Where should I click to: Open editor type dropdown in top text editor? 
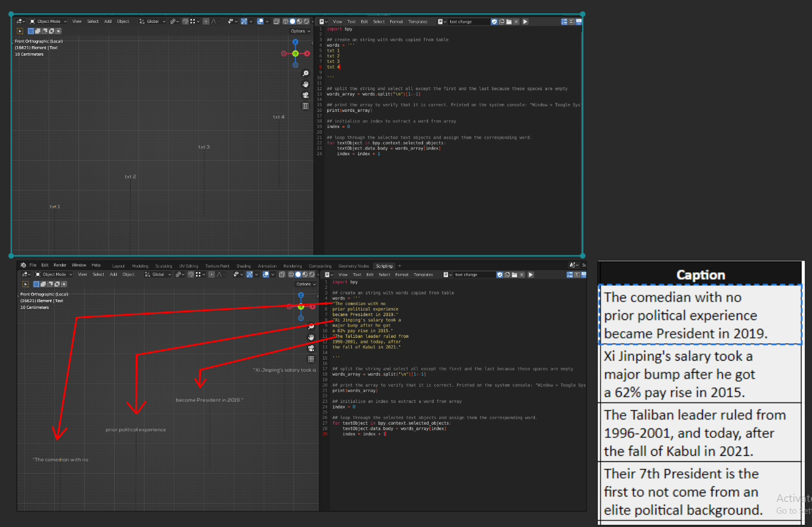323,22
